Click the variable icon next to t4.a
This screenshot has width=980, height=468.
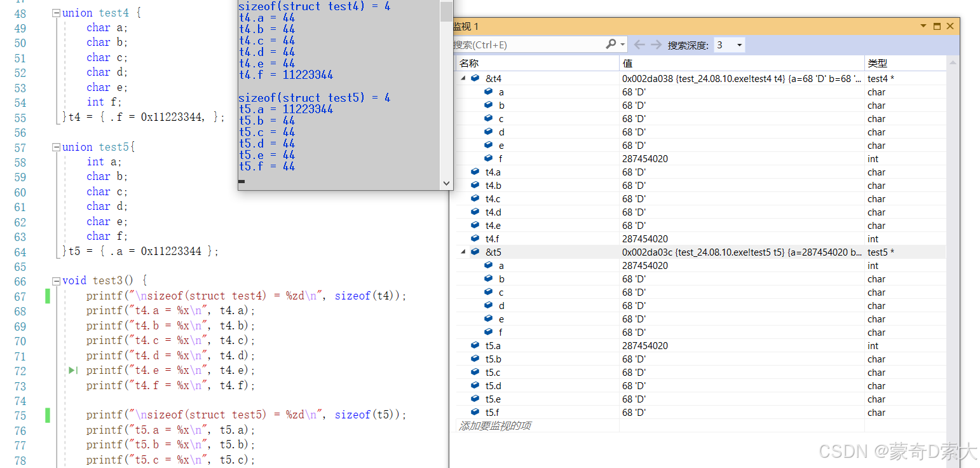(x=475, y=172)
